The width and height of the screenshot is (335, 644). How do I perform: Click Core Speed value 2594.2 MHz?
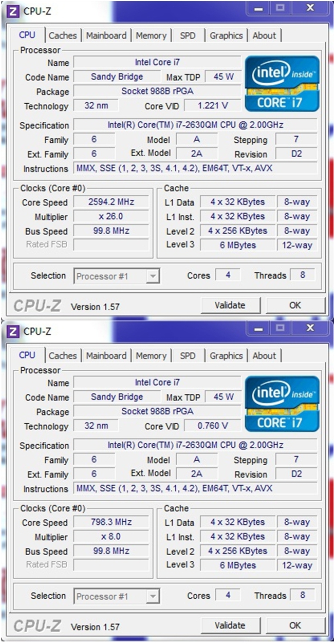(111, 202)
